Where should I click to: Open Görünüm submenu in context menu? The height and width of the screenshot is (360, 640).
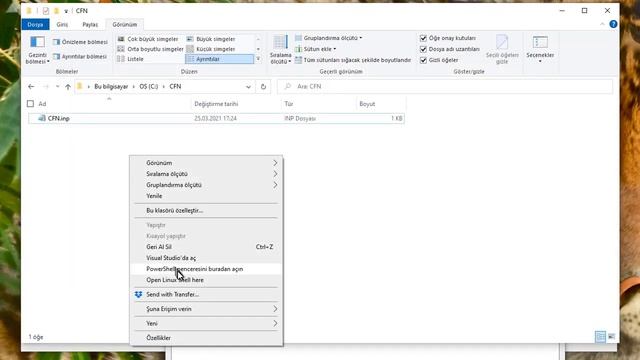[207, 163]
